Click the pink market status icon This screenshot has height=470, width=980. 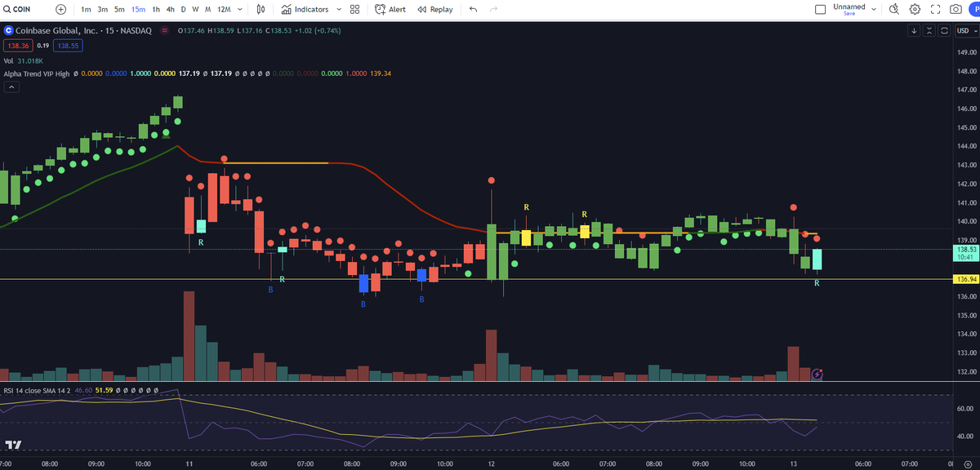point(165,30)
